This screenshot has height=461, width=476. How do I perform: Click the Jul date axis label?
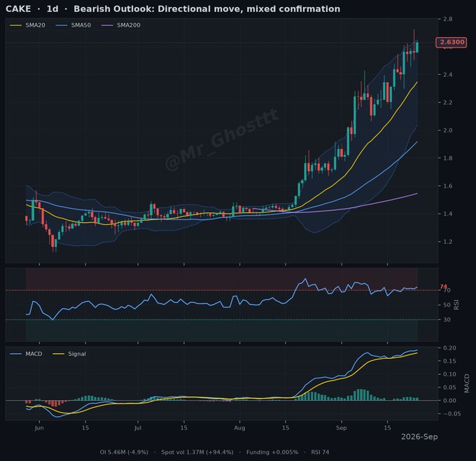(x=138, y=428)
